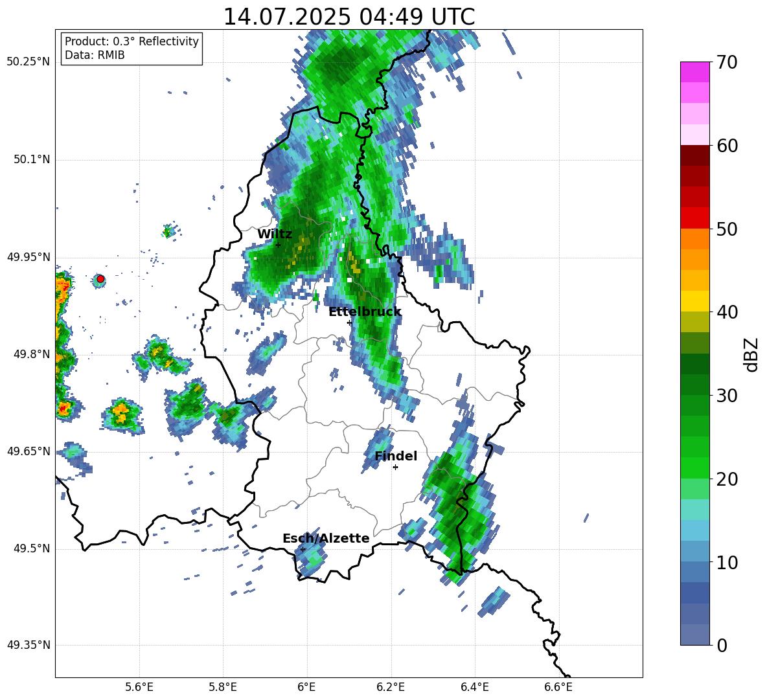767x700 pixels.
Task: Click the slate blue bottom colorbar segment
Action: tap(694, 635)
